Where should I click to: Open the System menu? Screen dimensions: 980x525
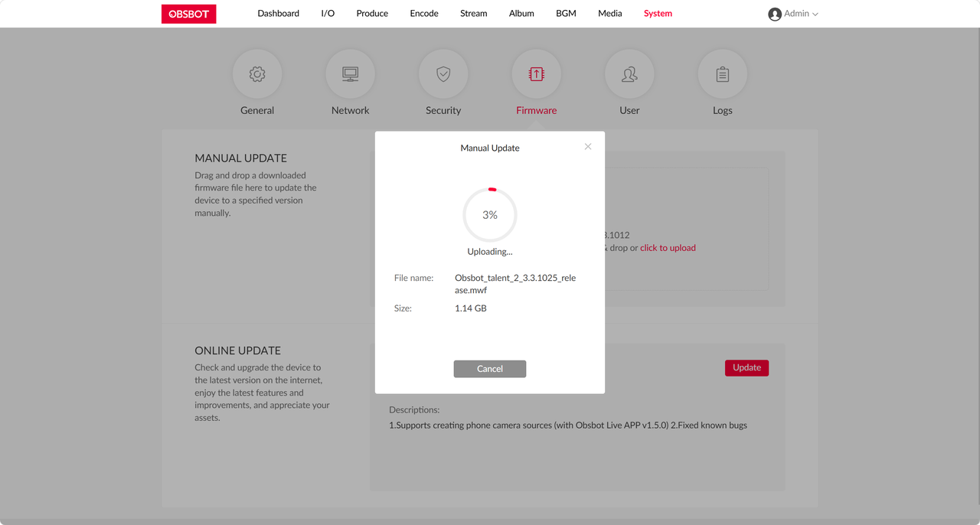tap(658, 13)
